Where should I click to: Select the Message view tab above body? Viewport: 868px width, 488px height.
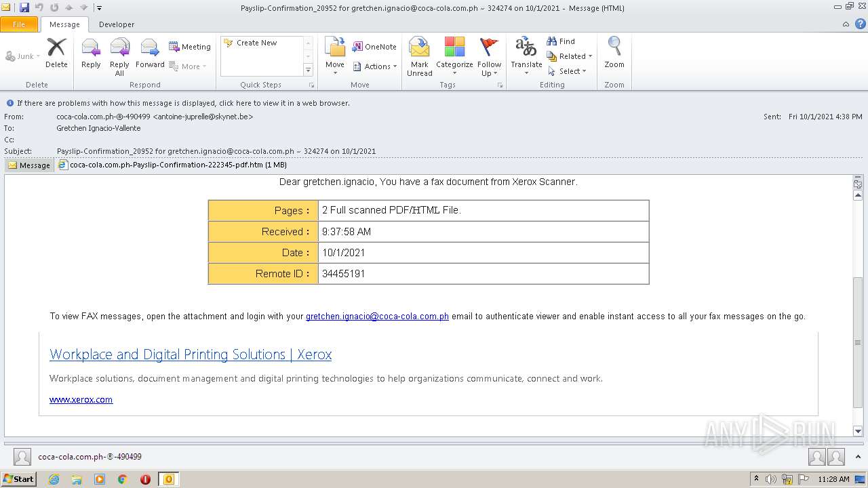click(x=29, y=165)
